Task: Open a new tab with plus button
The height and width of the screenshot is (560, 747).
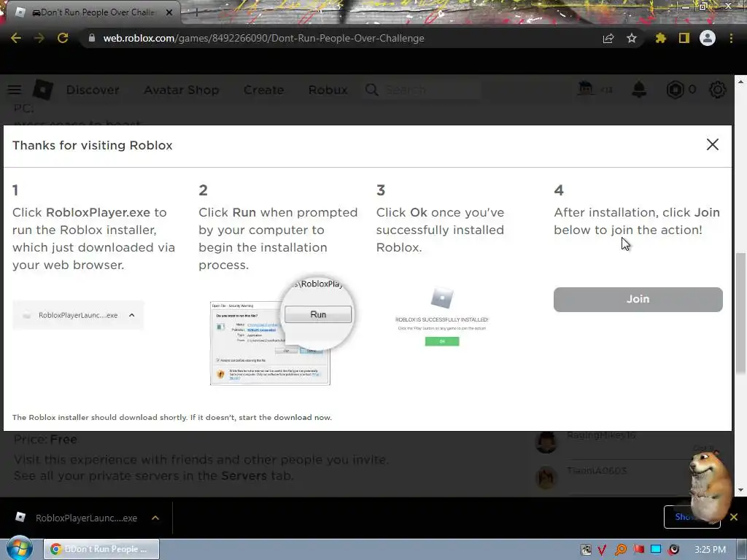Action: click(x=196, y=12)
